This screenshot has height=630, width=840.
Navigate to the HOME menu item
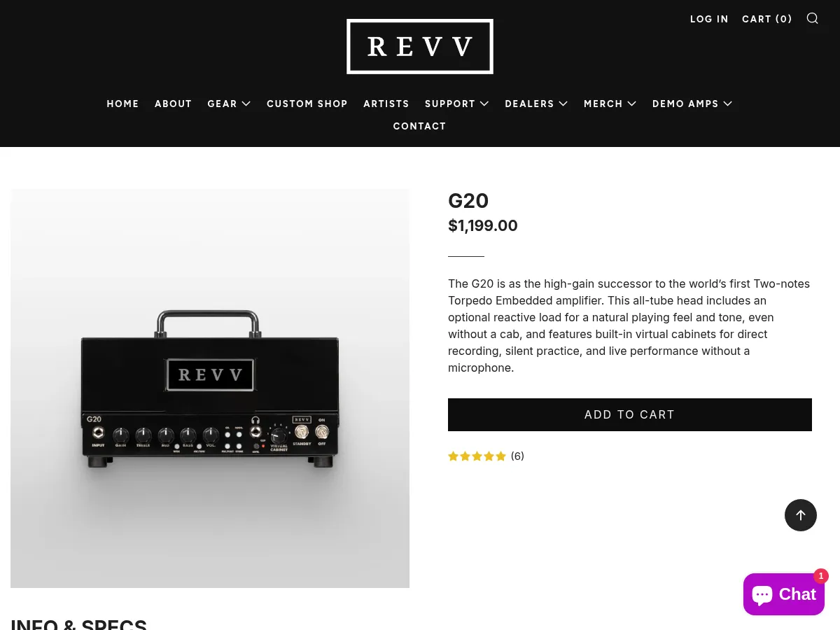click(122, 104)
